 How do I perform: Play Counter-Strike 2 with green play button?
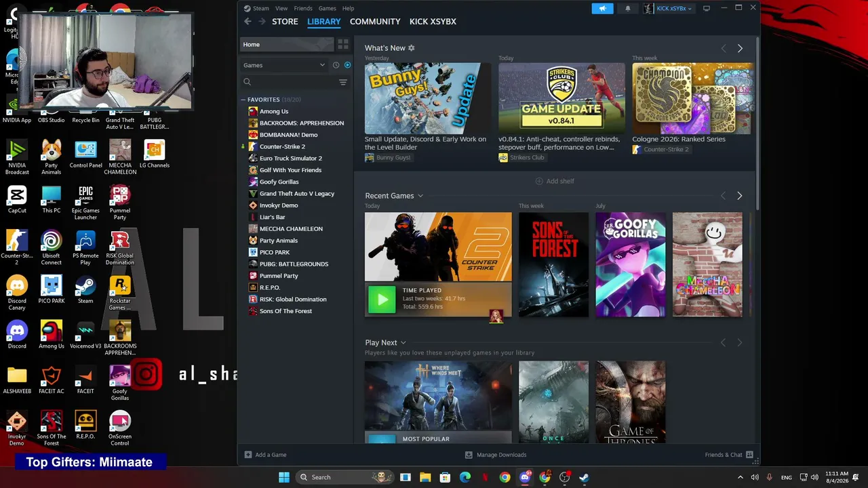[382, 299]
